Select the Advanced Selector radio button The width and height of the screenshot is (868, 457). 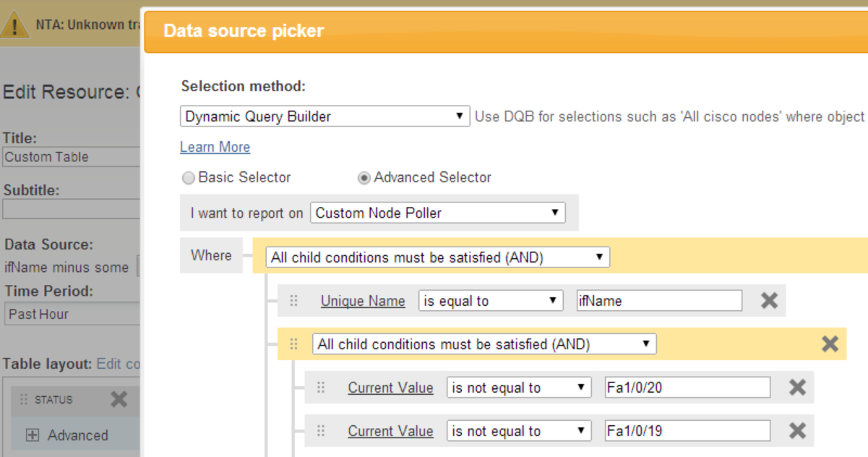364,178
